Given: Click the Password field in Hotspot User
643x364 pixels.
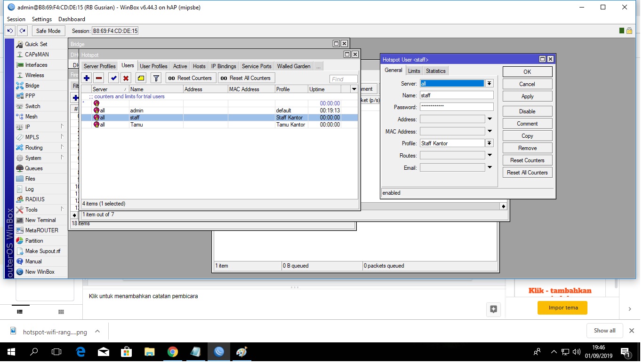Looking at the screenshot, I should coord(457,107).
